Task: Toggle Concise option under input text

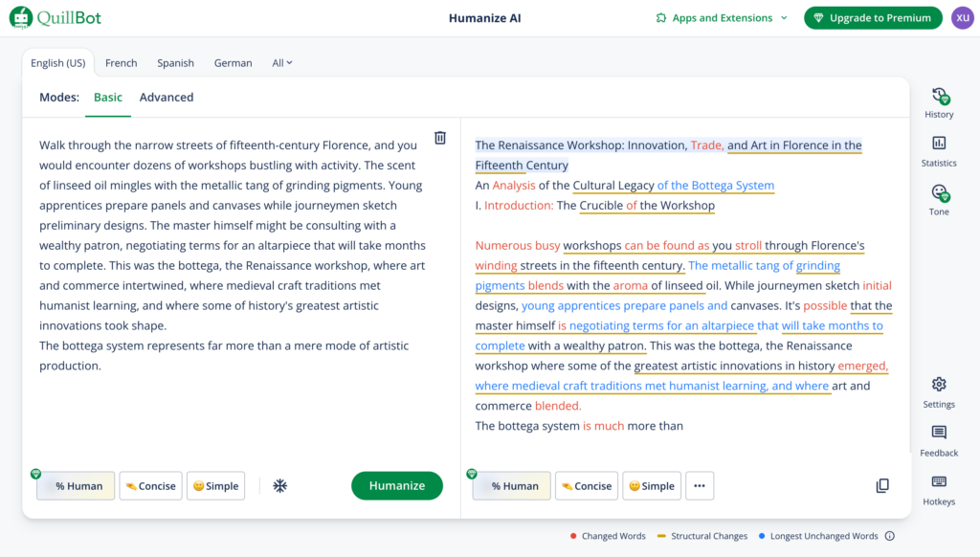Action: click(x=150, y=486)
